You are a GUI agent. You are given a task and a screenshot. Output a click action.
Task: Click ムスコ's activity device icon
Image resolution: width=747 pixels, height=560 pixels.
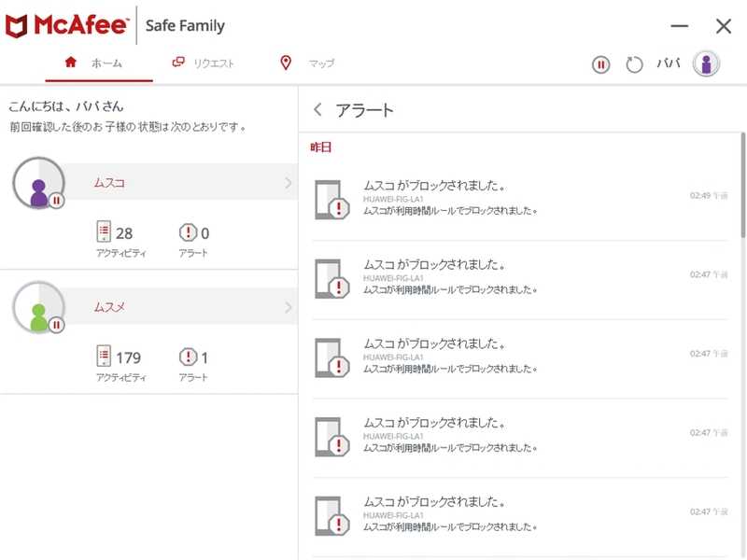point(104,232)
